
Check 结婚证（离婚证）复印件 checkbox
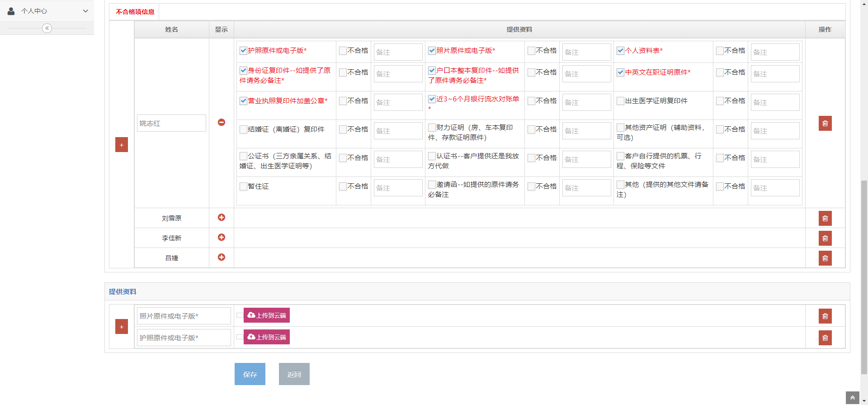tap(243, 129)
